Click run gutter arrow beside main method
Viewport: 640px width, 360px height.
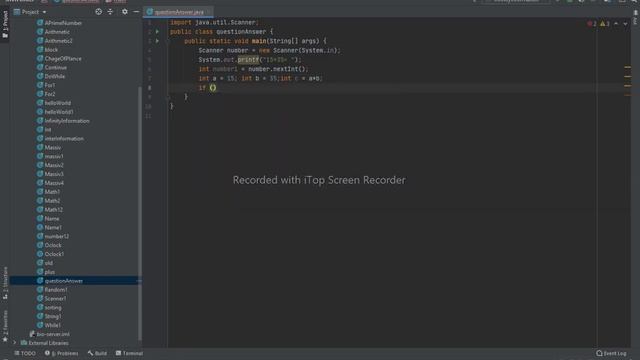[x=157, y=41]
